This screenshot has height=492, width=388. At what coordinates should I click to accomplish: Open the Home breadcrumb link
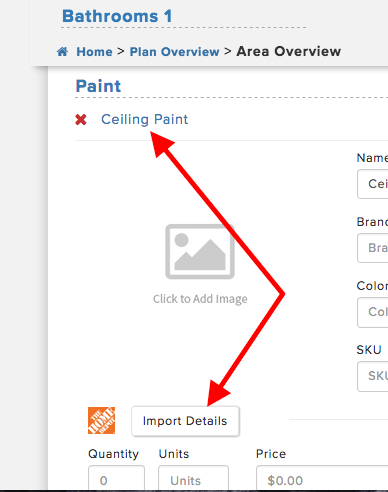(94, 52)
